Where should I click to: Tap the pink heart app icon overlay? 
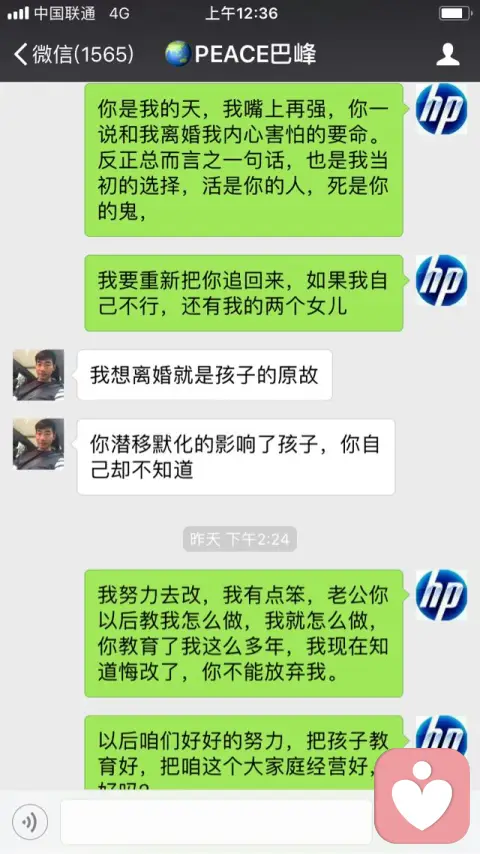(422, 796)
